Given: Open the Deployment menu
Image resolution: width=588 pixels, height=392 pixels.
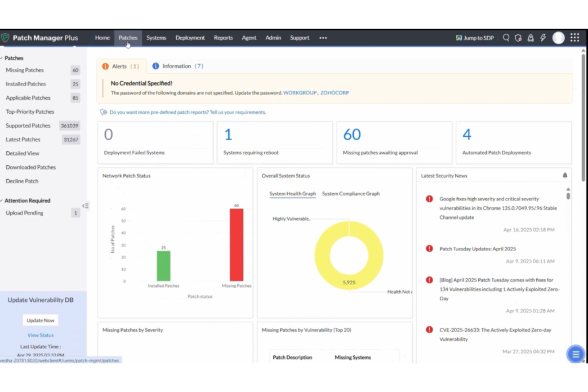Looking at the screenshot, I should pyautogui.click(x=190, y=38).
